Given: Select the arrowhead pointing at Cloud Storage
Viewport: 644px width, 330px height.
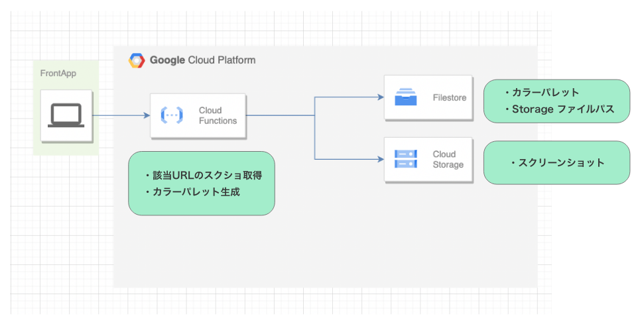Looking at the screenshot, I should pyautogui.click(x=380, y=159).
